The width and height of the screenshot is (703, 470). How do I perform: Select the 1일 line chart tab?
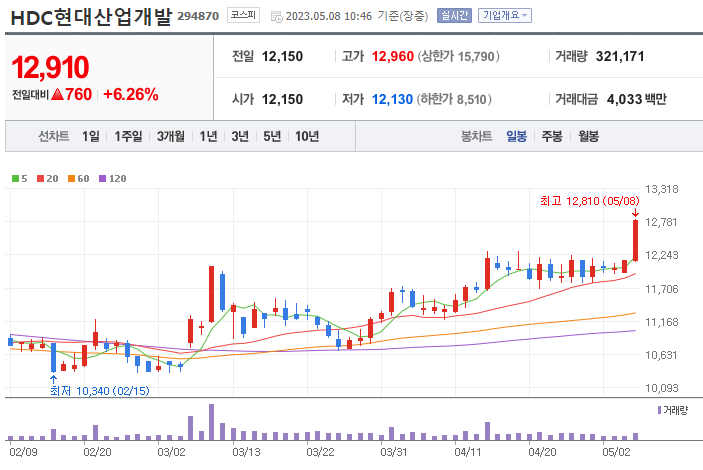coord(91,136)
